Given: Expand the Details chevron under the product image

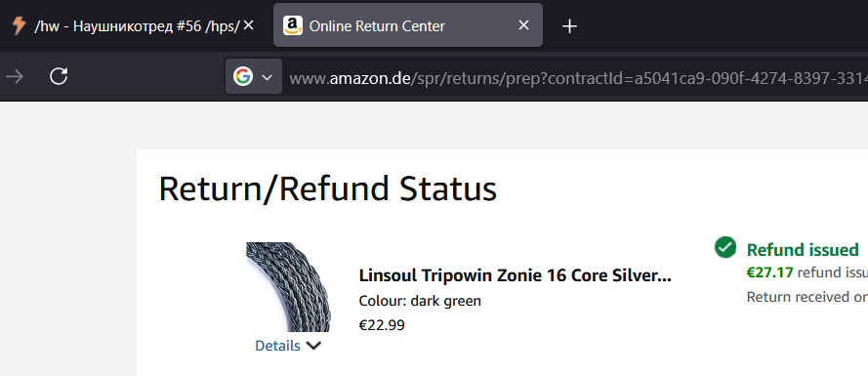Looking at the screenshot, I should click(313, 346).
